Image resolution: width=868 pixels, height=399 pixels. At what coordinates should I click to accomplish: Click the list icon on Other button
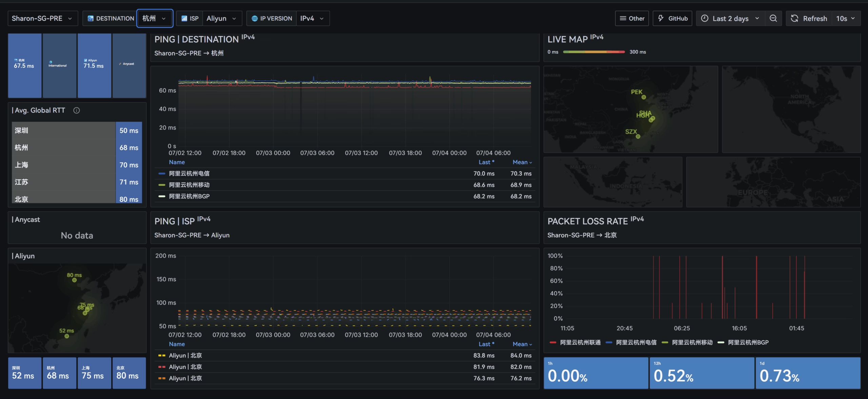tap(623, 18)
